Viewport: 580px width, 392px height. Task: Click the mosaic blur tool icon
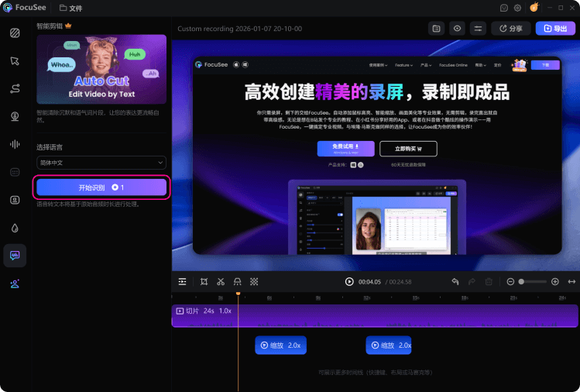[254, 282]
